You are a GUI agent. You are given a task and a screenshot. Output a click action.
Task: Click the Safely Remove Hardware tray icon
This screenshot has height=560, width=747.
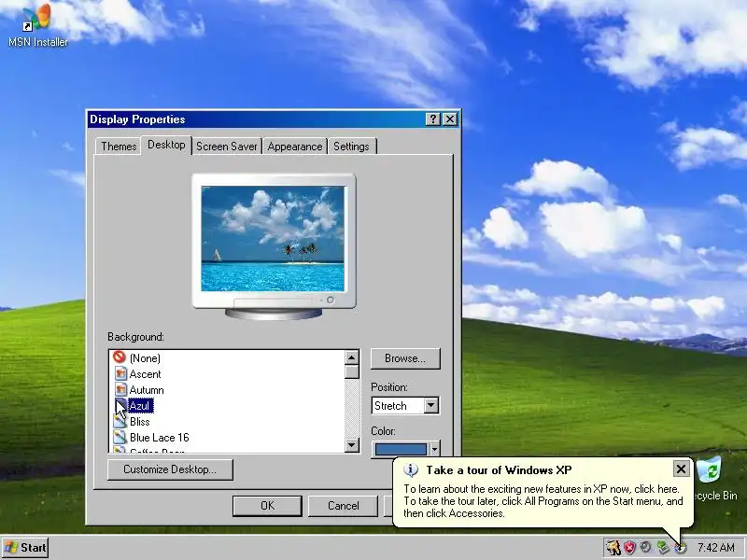coord(663,548)
